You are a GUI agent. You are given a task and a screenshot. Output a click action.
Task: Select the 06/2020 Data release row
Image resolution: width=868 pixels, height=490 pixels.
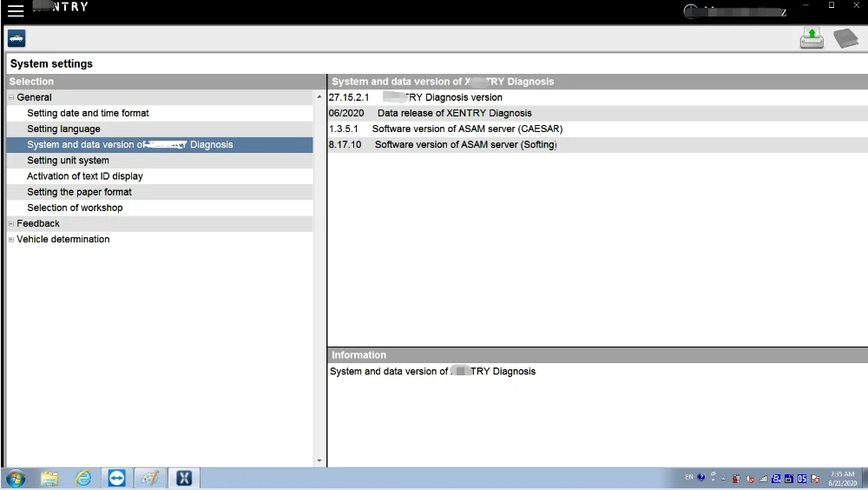tap(598, 113)
